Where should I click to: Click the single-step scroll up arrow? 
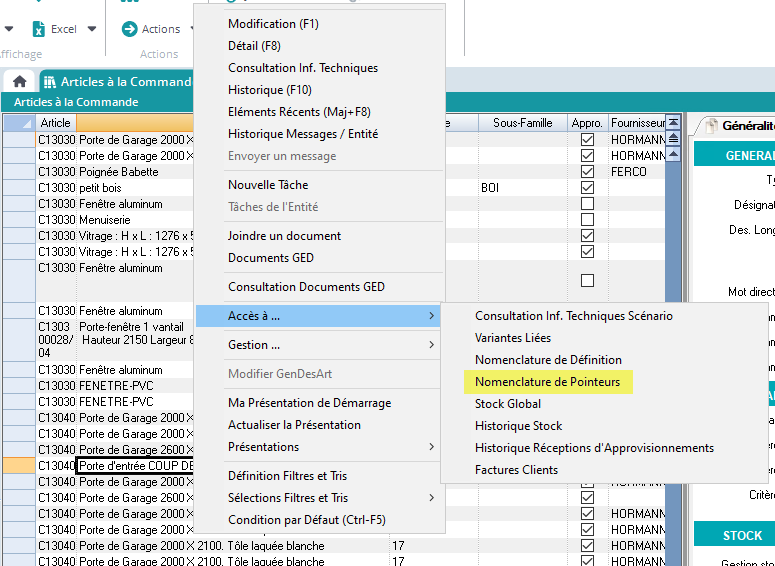point(674,155)
